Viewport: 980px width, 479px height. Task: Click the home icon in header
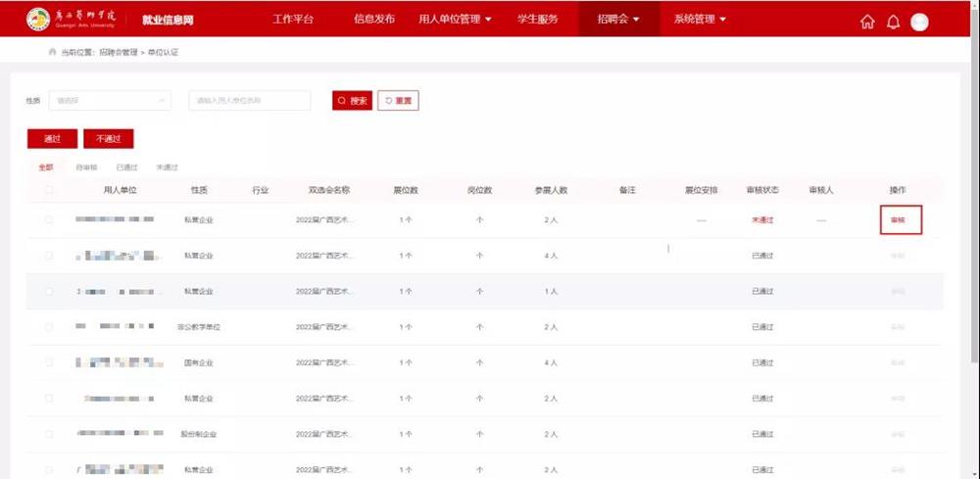click(867, 23)
